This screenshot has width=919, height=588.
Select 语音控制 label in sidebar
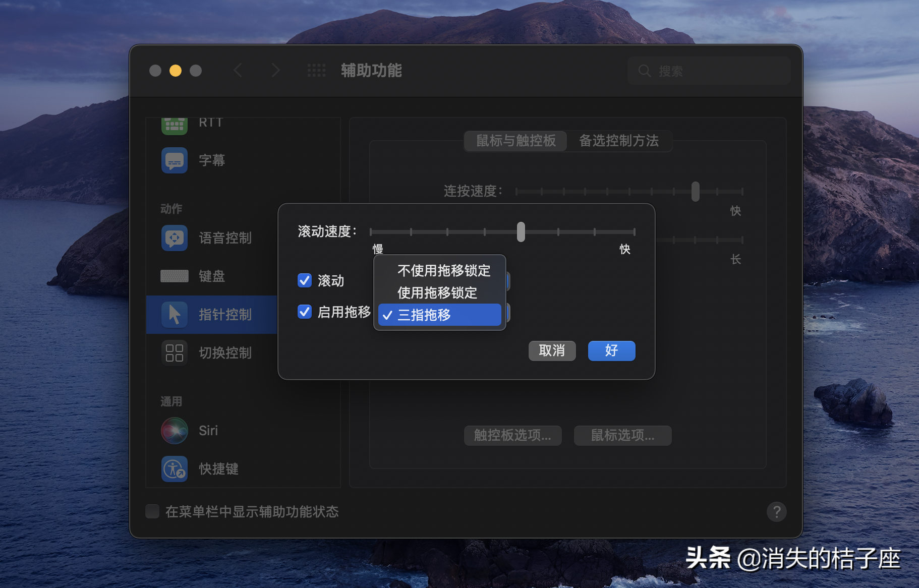coord(225,238)
